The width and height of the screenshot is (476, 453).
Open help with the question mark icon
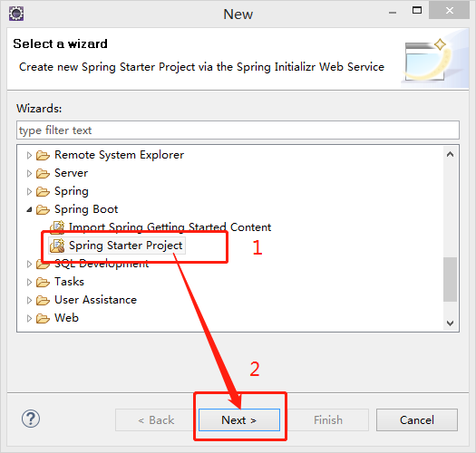(x=31, y=419)
